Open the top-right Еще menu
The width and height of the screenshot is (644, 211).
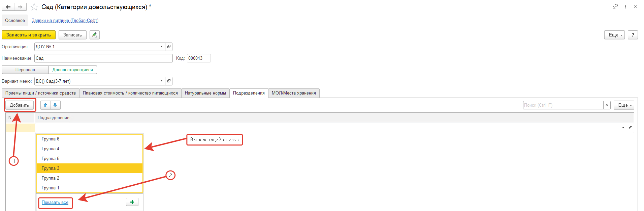(x=615, y=35)
